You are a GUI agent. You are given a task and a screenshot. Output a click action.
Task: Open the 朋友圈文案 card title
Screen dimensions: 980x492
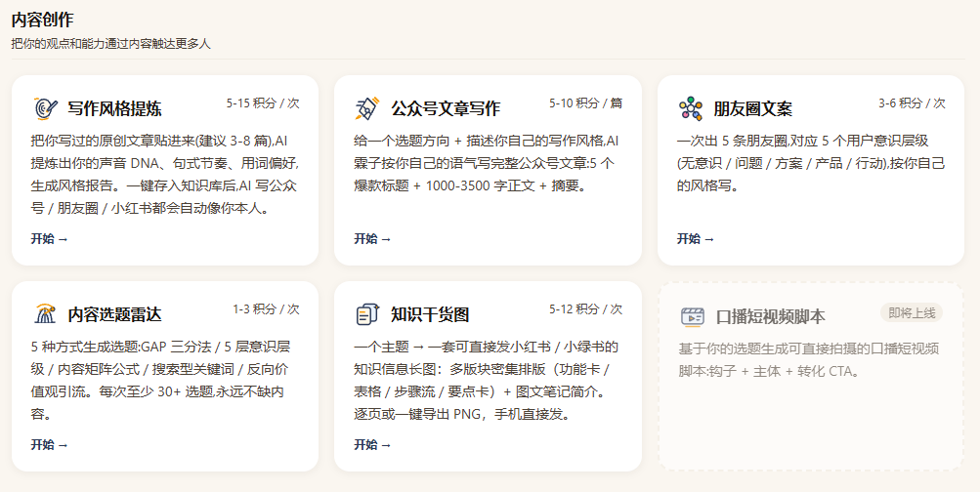(752, 108)
